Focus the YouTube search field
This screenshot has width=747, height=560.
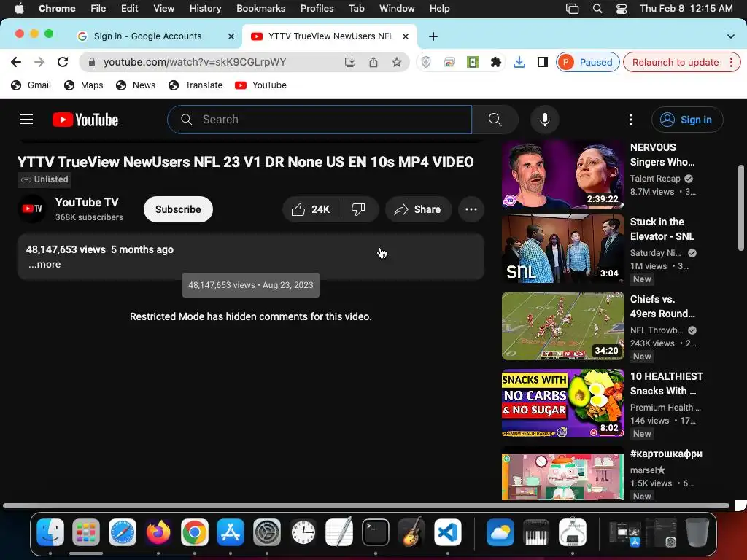click(x=320, y=120)
